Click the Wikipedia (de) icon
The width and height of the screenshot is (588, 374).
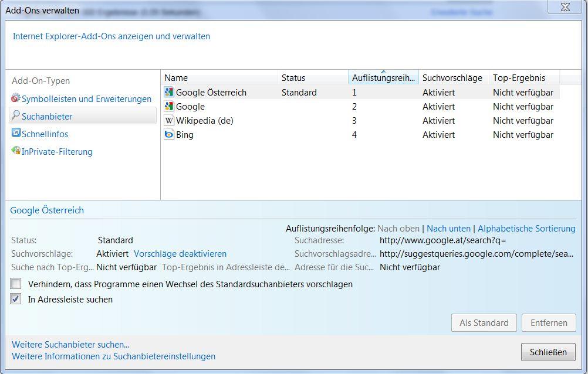pos(169,120)
